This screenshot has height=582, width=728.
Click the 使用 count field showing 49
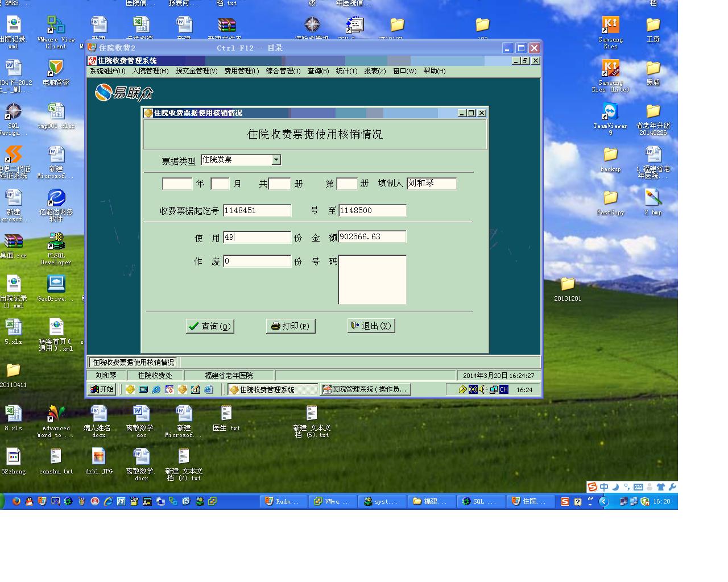[257, 237]
